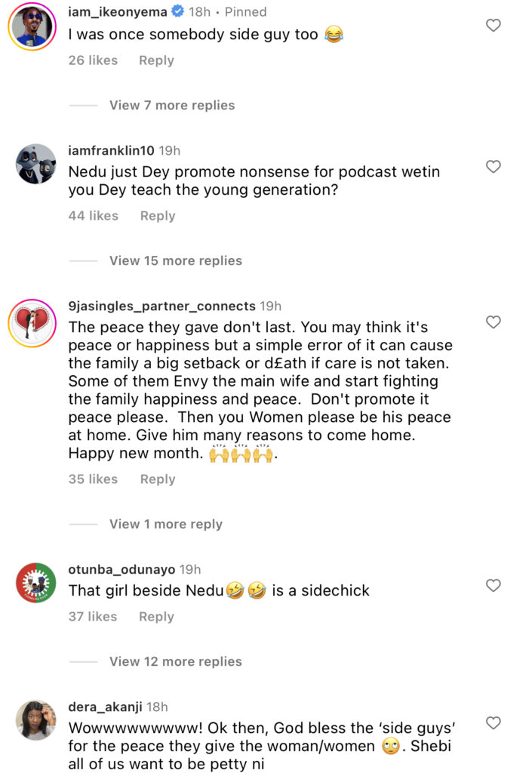The width and height of the screenshot is (532, 773).
Task: Reply to iamfranklin10's comment
Action: [157, 216]
